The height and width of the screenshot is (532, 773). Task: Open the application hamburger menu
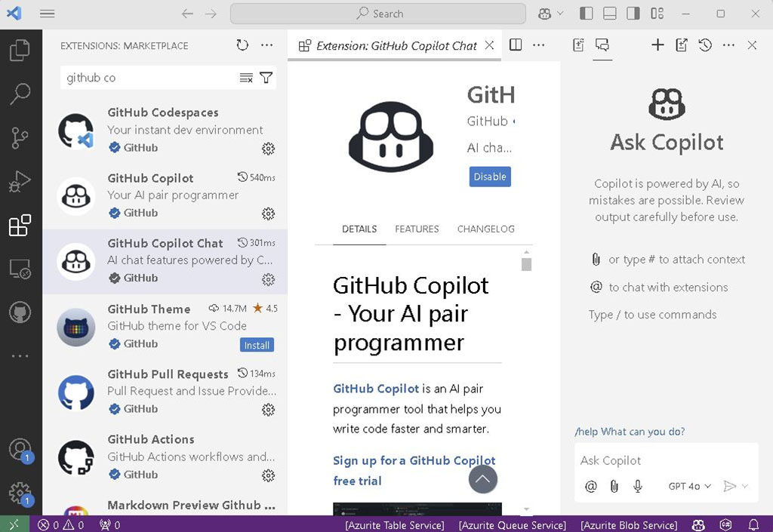[x=48, y=14]
